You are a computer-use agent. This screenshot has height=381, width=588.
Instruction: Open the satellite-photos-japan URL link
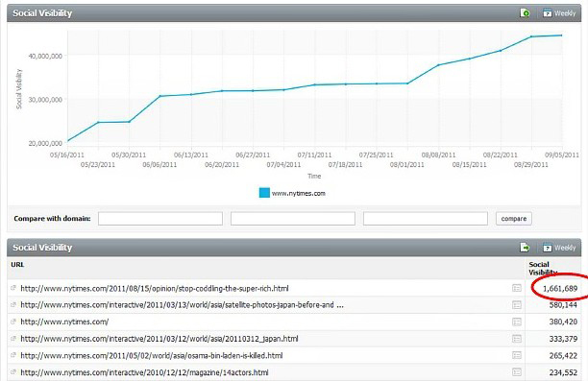tap(182, 305)
